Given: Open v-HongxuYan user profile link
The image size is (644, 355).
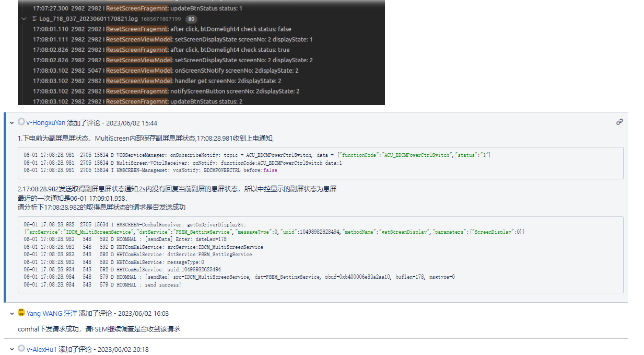Looking at the screenshot, I should 46,123.
